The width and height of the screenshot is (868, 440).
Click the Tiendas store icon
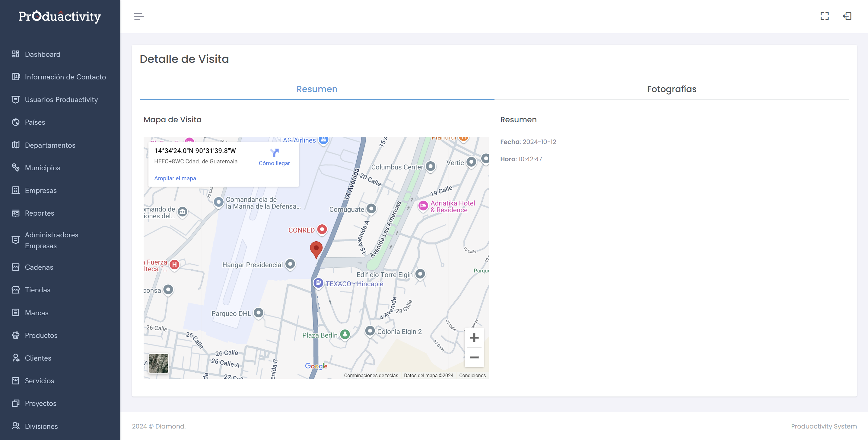click(15, 290)
